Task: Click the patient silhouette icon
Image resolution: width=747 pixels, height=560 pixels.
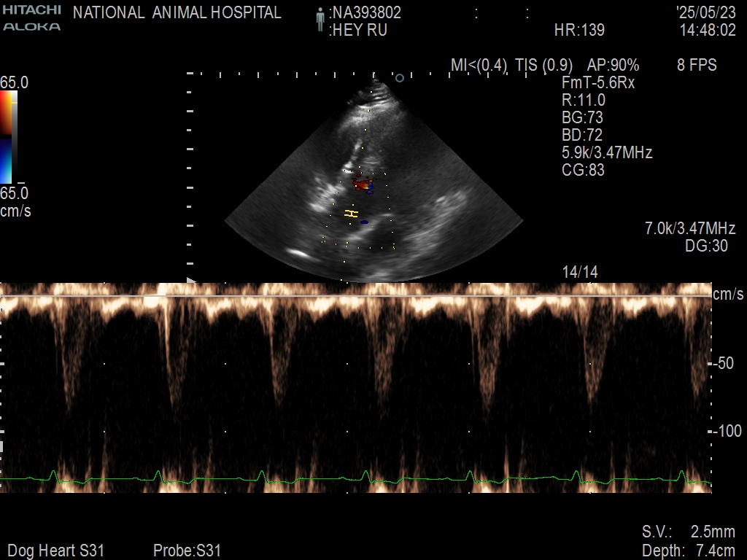Action: click(x=320, y=20)
